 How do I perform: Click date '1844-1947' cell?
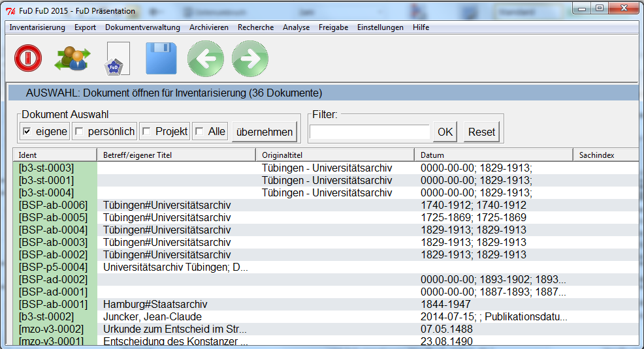pyautogui.click(x=445, y=304)
